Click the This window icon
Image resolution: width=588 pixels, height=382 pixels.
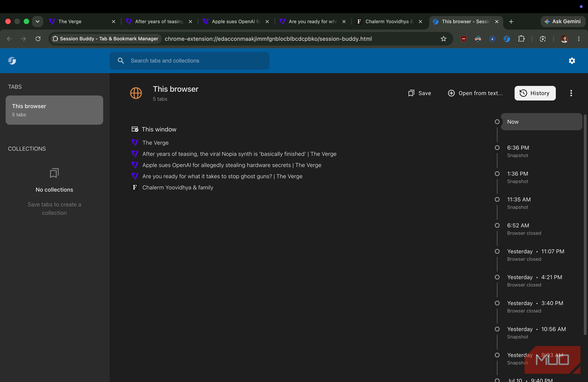click(135, 129)
